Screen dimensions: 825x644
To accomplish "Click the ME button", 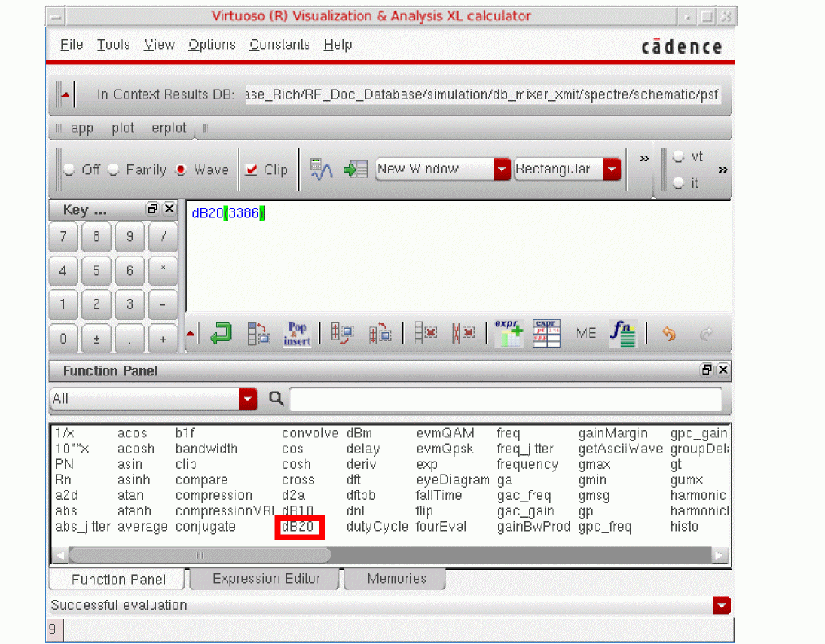I will 586,334.
